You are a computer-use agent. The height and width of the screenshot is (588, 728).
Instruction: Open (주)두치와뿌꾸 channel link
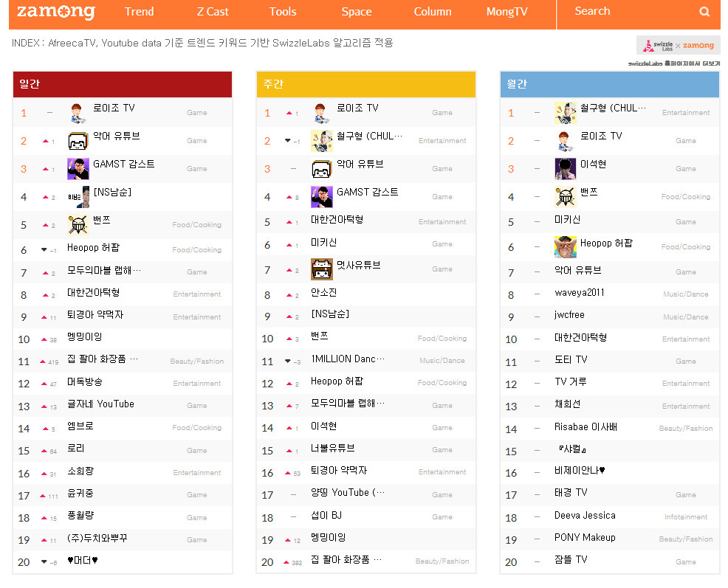click(x=97, y=538)
